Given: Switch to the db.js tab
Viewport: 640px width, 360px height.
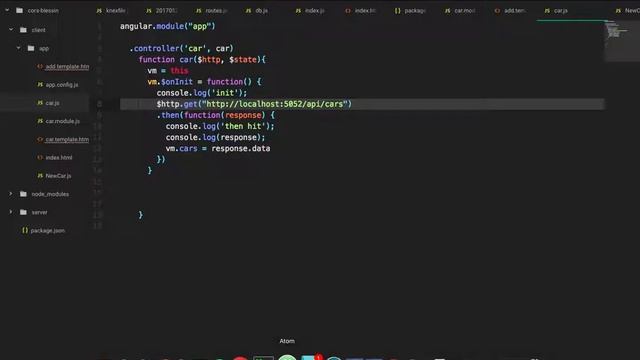Looking at the screenshot, I should (x=257, y=11).
